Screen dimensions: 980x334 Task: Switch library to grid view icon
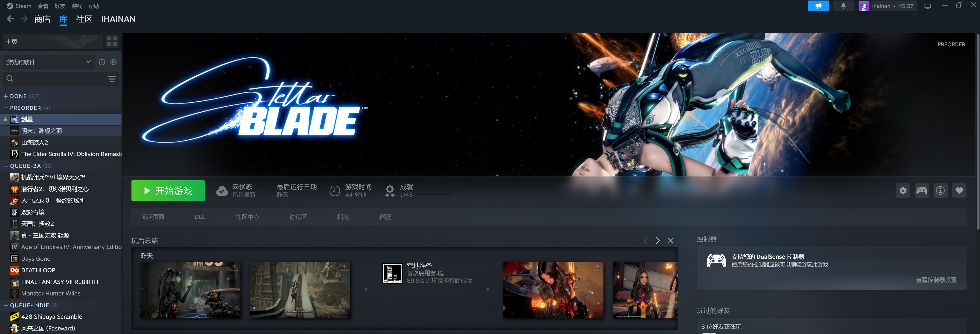[x=112, y=41]
